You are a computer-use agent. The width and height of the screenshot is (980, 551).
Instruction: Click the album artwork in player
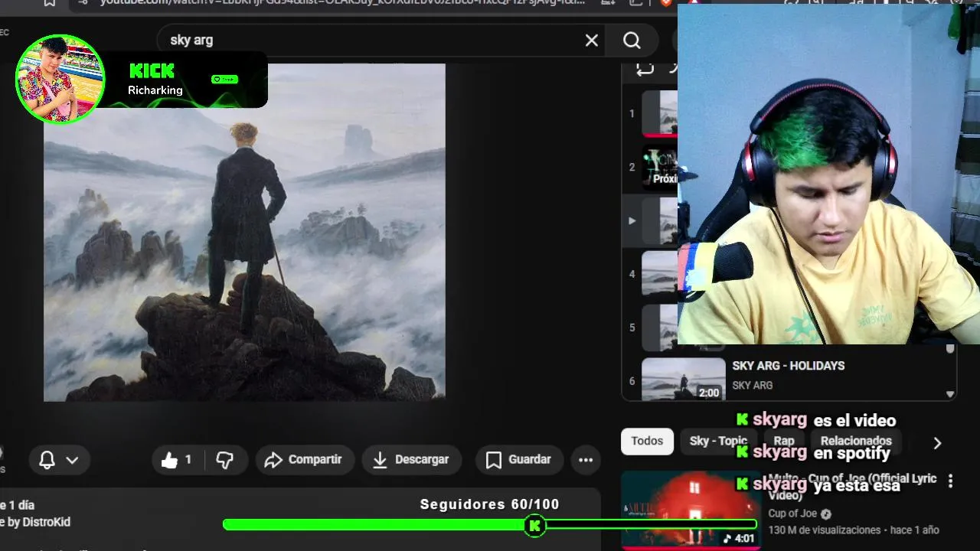[x=244, y=232]
